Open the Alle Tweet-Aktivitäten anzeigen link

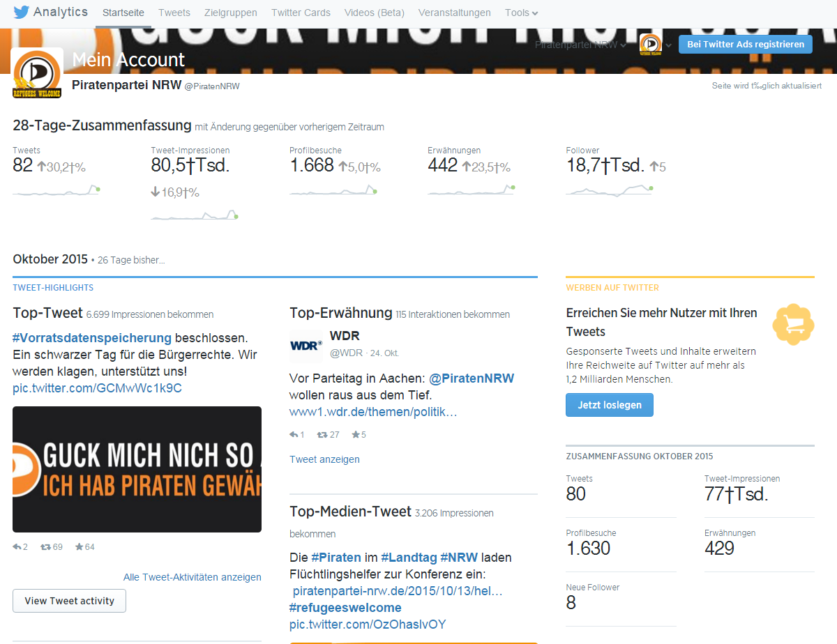[193, 577]
